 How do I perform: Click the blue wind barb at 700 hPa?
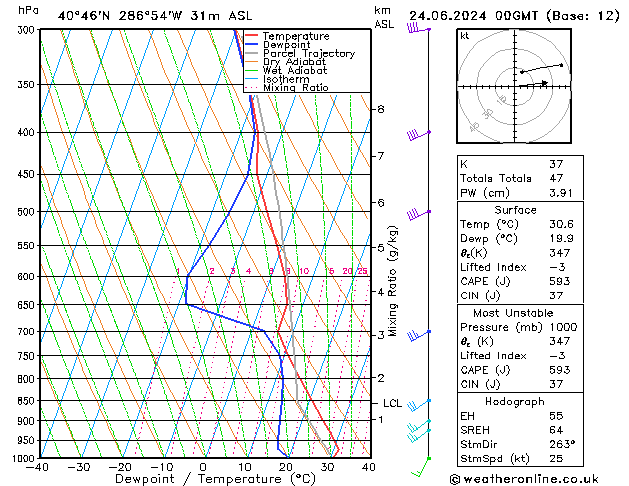(419, 335)
